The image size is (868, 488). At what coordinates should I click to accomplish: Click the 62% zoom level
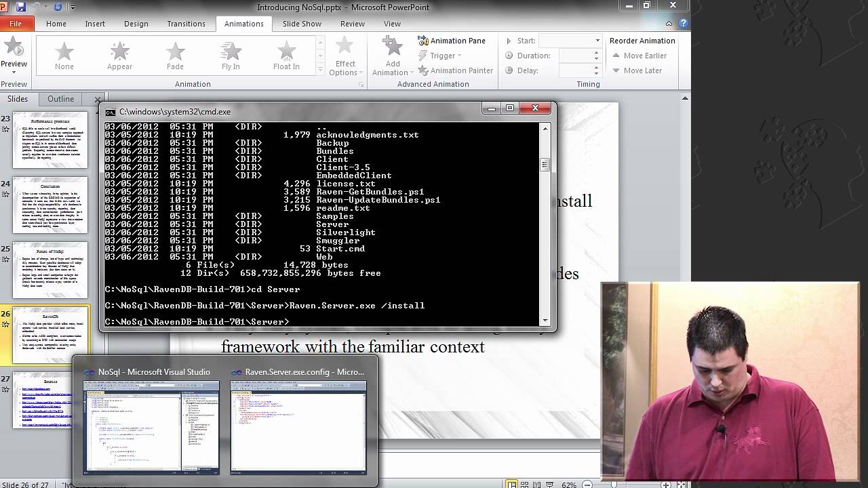(x=569, y=485)
